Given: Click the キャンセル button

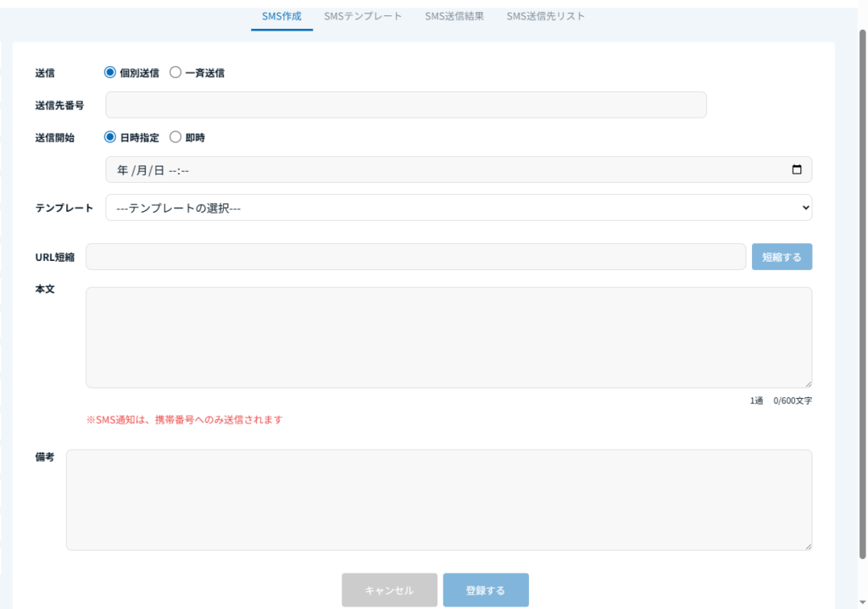Looking at the screenshot, I should click(389, 590).
